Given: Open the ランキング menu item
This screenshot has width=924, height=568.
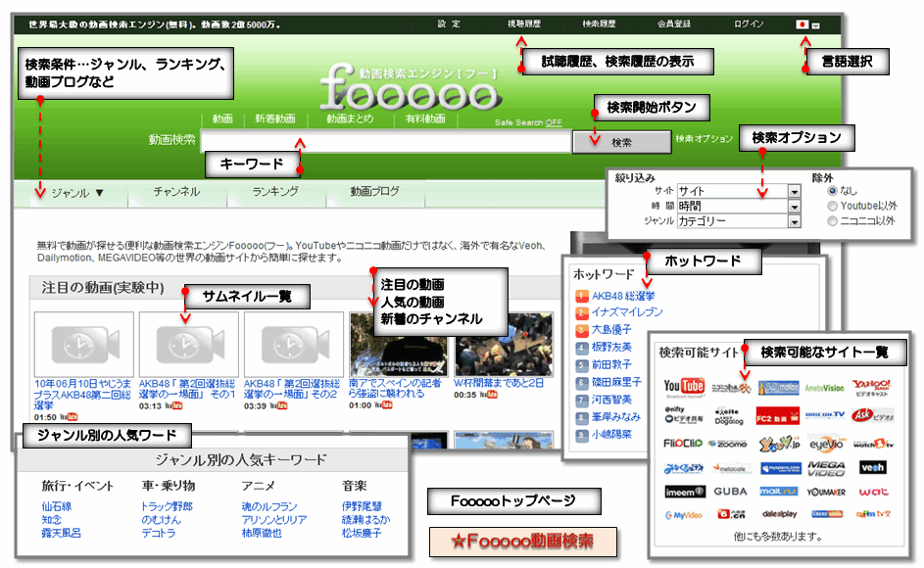Looking at the screenshot, I should click(275, 192).
